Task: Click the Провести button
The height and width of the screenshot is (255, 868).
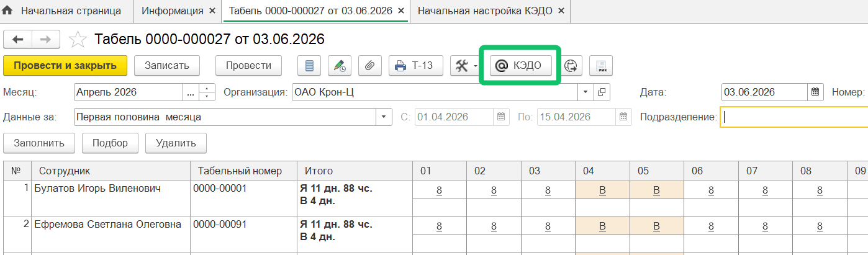Action: [x=248, y=65]
